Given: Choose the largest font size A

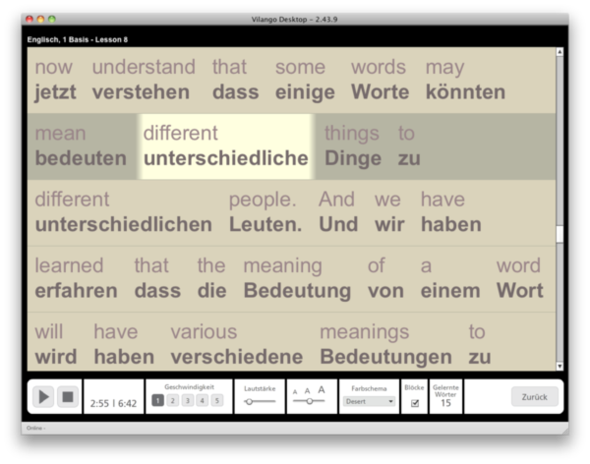Looking at the screenshot, I should [x=321, y=390].
